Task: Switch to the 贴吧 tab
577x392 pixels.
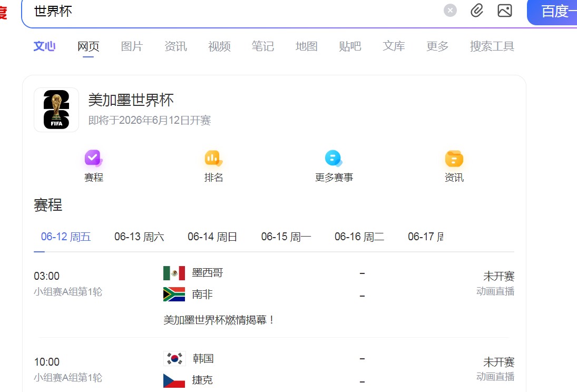Action: pyautogui.click(x=350, y=46)
